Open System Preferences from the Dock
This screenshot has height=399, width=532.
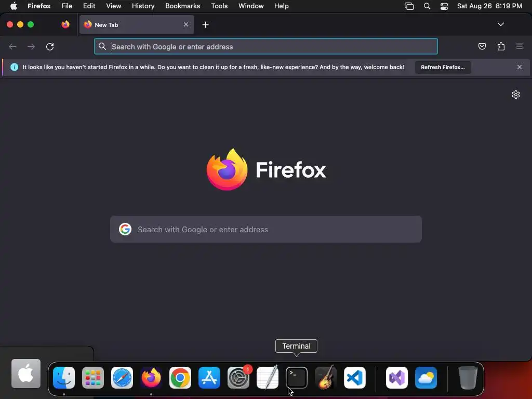point(238,377)
